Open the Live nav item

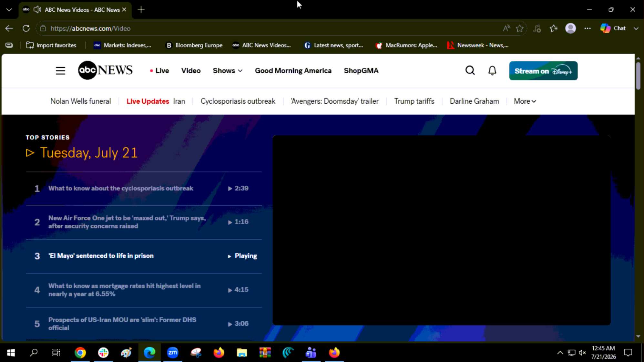159,71
